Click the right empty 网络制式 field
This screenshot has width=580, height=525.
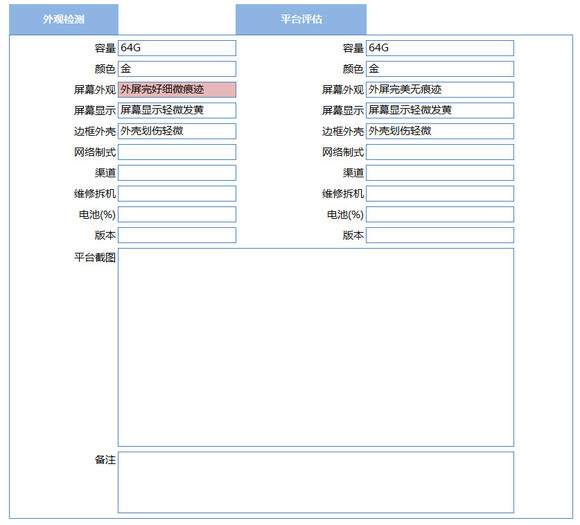pos(440,152)
